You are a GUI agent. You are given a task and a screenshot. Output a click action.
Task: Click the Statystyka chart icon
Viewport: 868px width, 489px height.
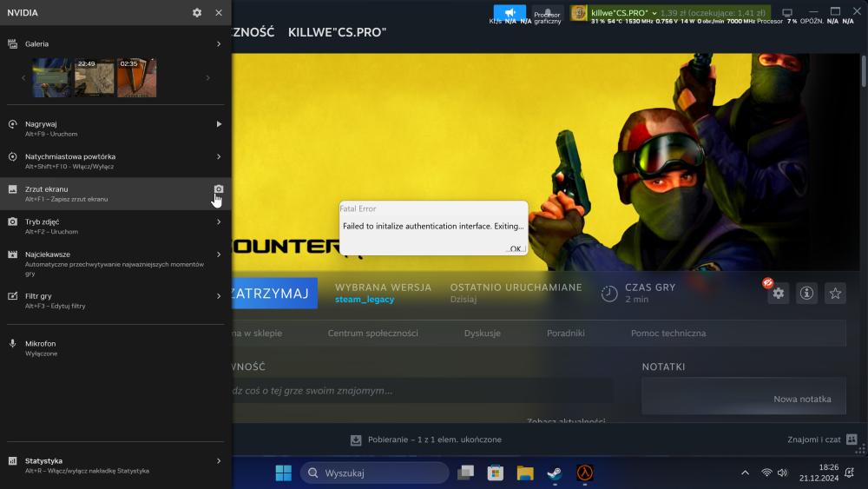(x=12, y=460)
